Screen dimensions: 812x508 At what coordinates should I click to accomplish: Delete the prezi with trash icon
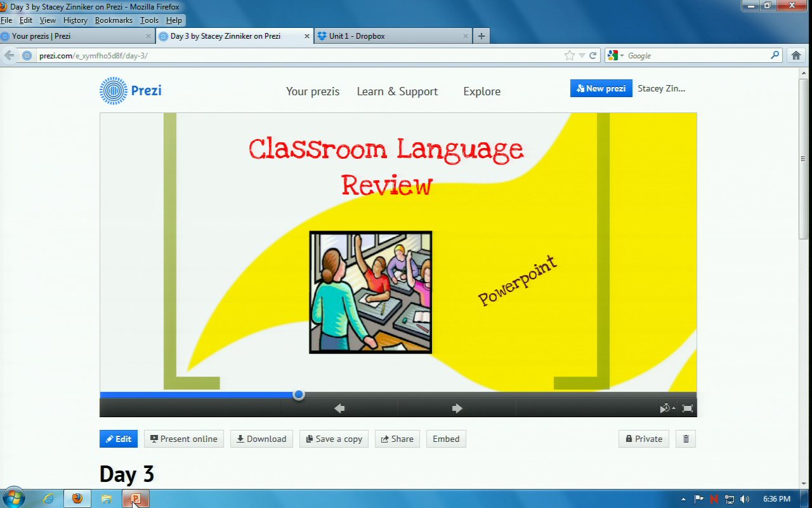(x=686, y=439)
